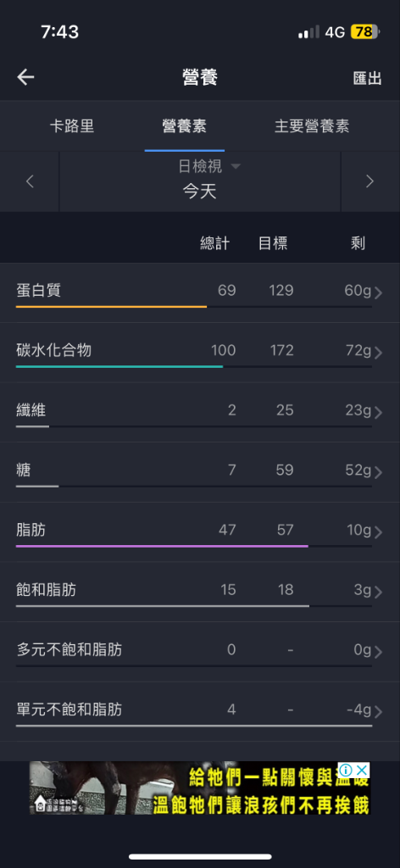This screenshot has width=400, height=868.
Task: Open 纖維 details chevron
Action: tap(379, 413)
